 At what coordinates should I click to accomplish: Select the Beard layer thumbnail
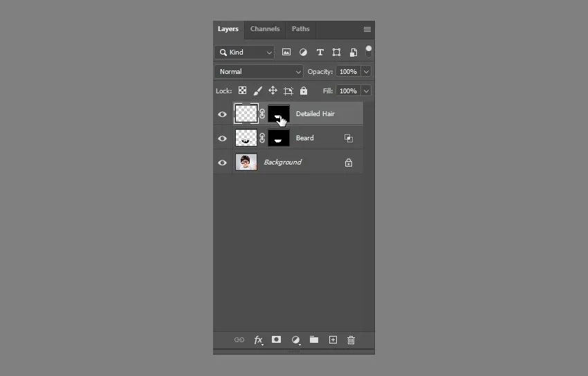(246, 138)
